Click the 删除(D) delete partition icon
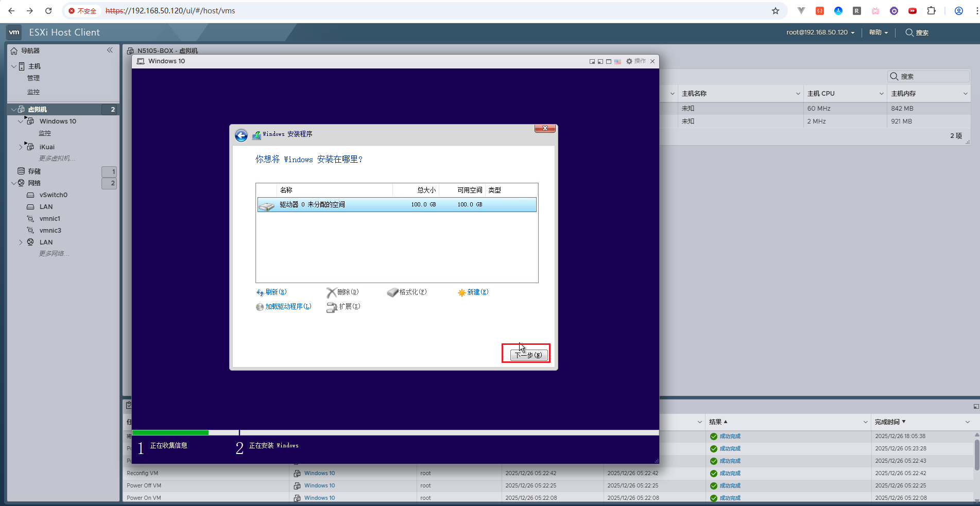Screen dimensions: 980x506 point(332,292)
